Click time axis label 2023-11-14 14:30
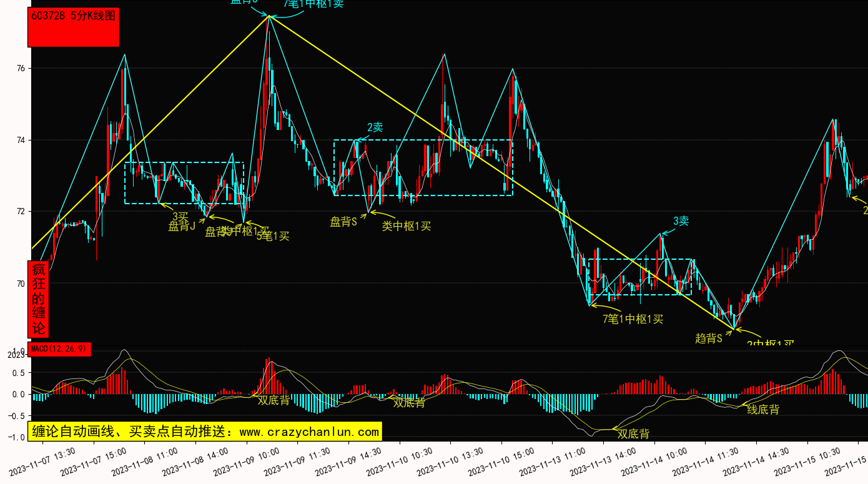Viewport: 868px width, 484px height. click(x=757, y=462)
